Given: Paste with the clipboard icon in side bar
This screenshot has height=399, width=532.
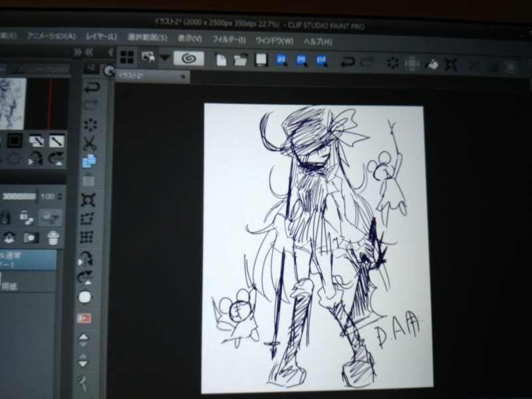Looking at the screenshot, I should tap(88, 180).
